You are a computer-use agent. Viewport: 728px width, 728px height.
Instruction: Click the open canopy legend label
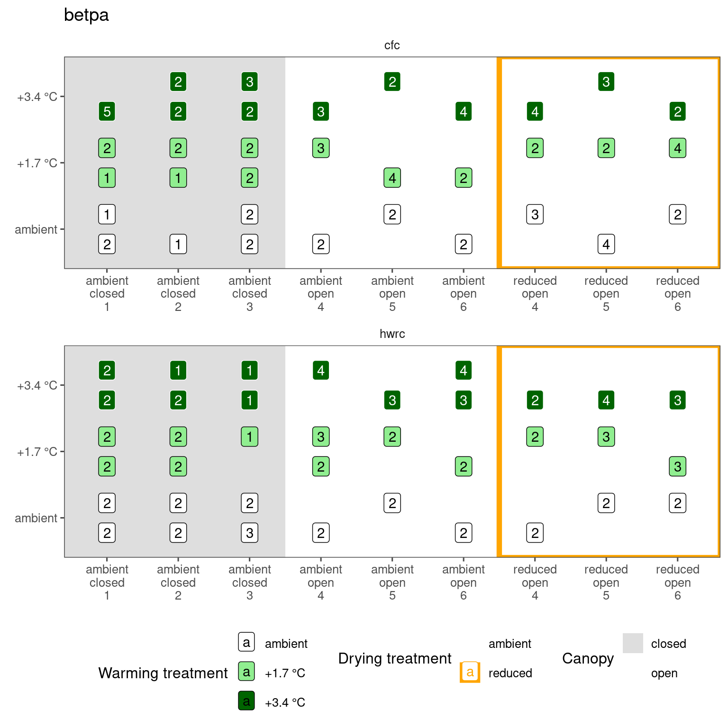pos(664,673)
